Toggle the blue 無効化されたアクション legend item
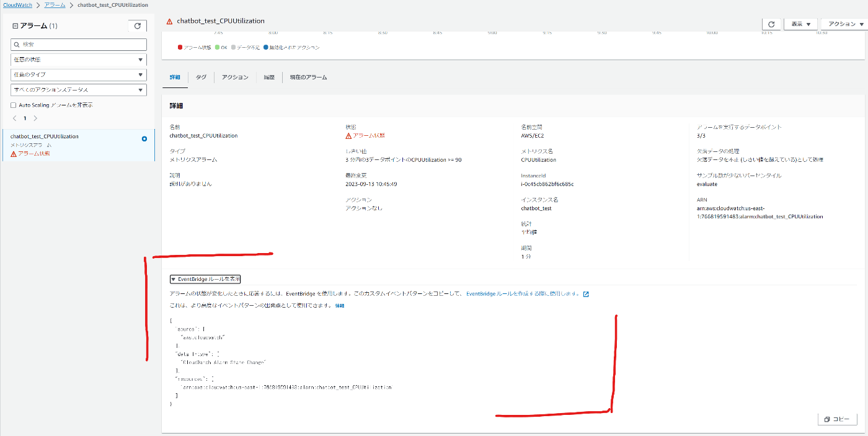Screen dimensions: 868x436 pyautogui.click(x=291, y=48)
